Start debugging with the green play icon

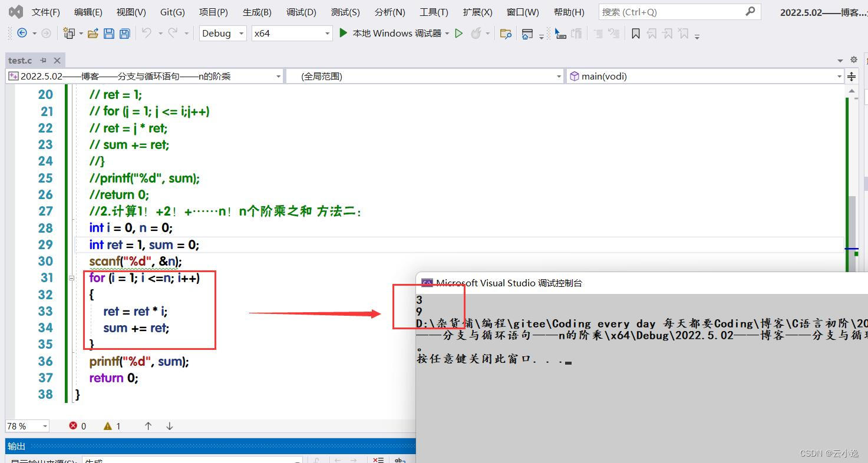coord(343,33)
